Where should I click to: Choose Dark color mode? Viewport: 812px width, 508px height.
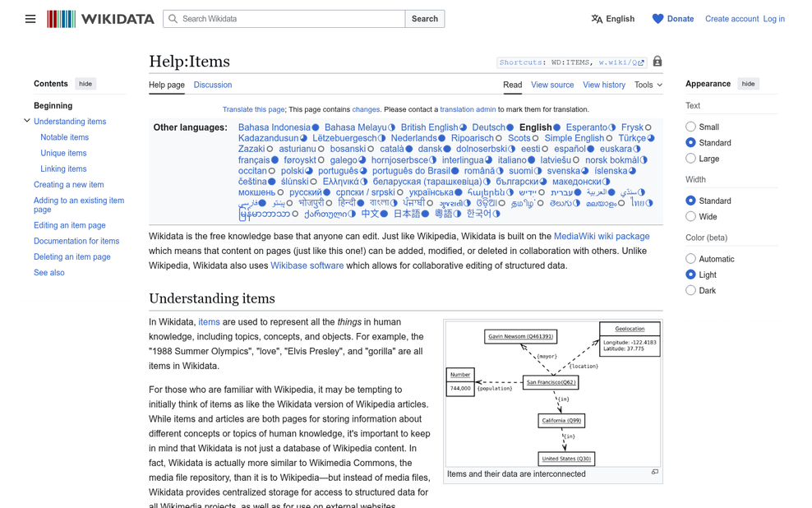click(x=690, y=290)
